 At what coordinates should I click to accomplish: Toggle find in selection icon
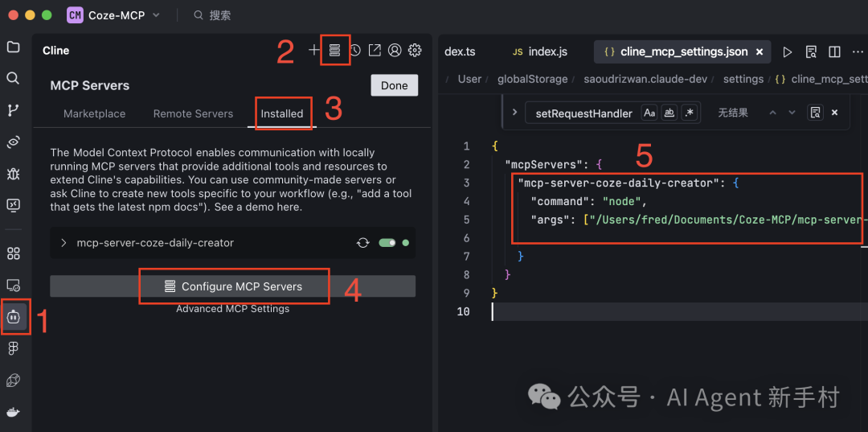[815, 113]
